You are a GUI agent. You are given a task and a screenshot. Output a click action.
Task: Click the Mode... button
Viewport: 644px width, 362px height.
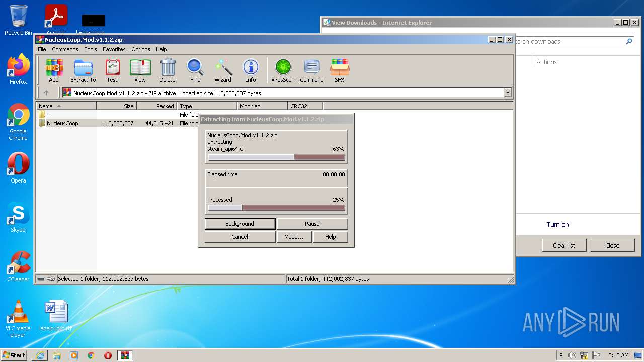[x=294, y=237]
